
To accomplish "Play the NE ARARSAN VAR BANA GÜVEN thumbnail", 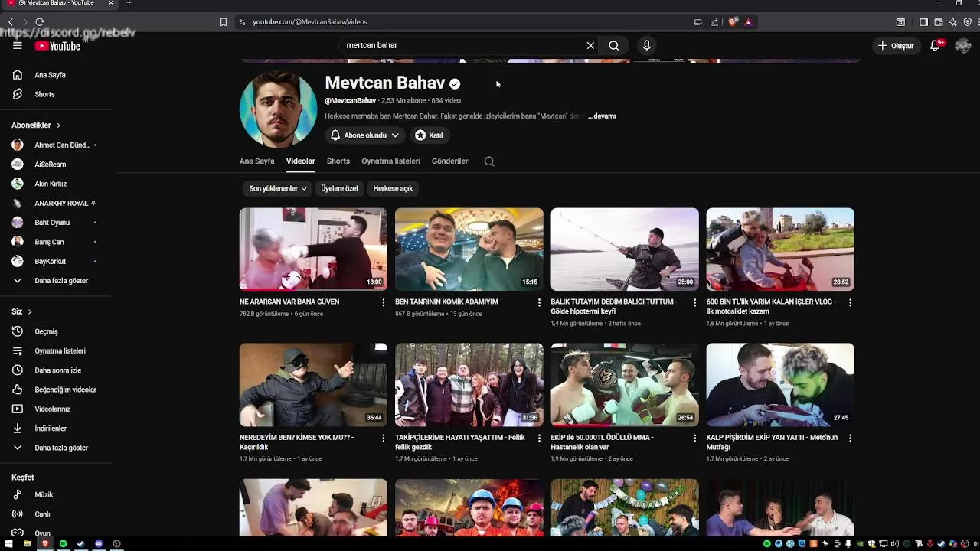I will click(313, 249).
